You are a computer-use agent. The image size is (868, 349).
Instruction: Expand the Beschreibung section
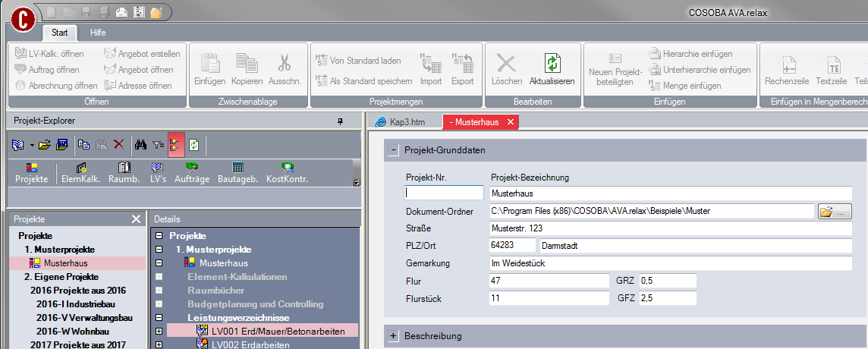pyautogui.click(x=393, y=335)
